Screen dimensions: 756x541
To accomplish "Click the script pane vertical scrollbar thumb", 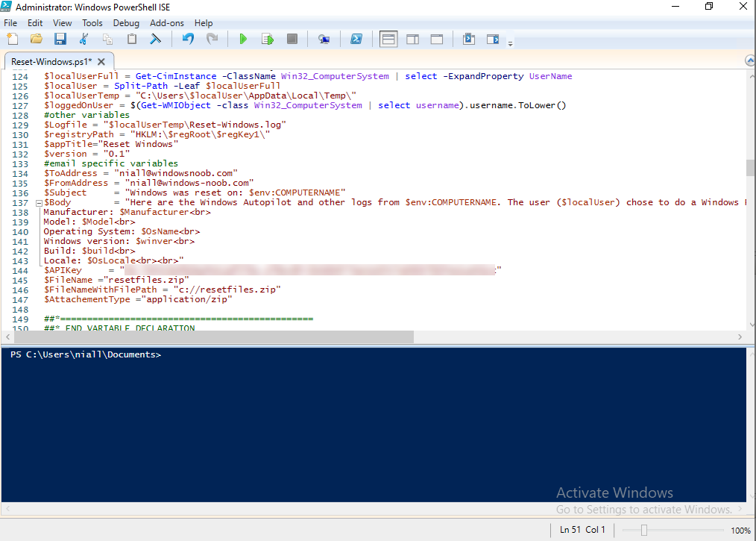I will [751, 168].
